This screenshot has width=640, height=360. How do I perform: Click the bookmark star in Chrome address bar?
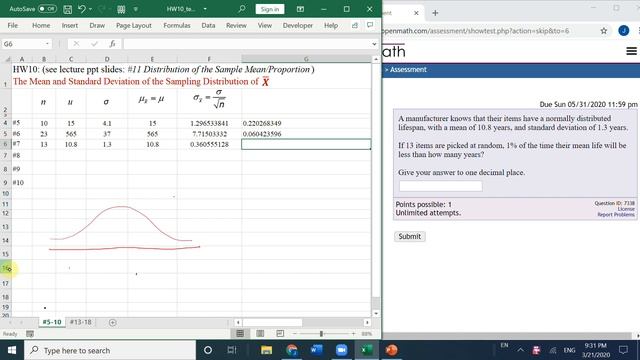(604, 31)
